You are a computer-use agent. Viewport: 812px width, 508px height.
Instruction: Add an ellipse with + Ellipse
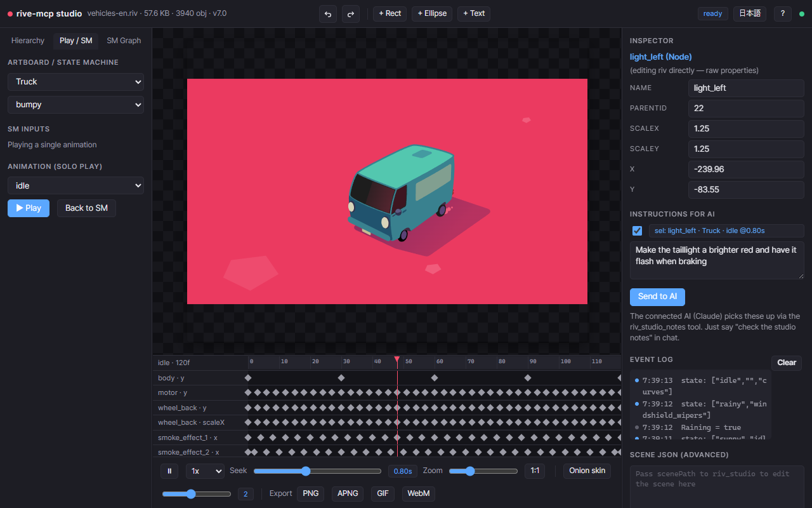coord(432,13)
